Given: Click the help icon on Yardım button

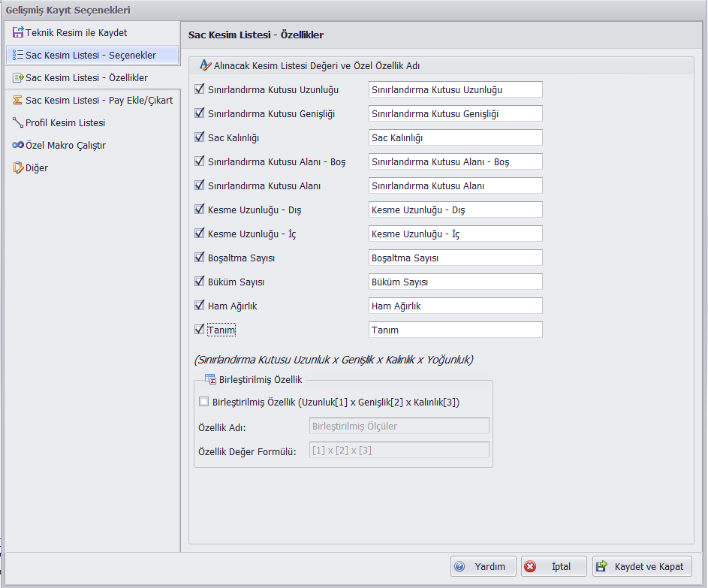Looking at the screenshot, I should [x=459, y=566].
